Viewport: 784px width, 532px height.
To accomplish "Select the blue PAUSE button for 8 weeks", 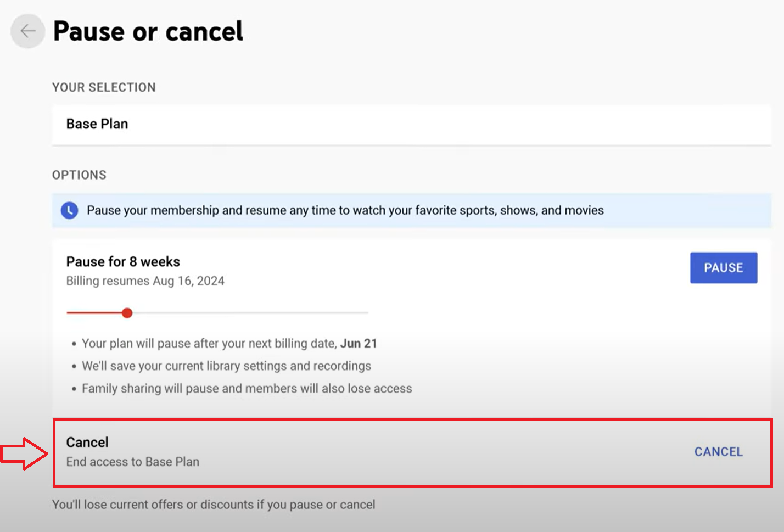I will [x=723, y=268].
